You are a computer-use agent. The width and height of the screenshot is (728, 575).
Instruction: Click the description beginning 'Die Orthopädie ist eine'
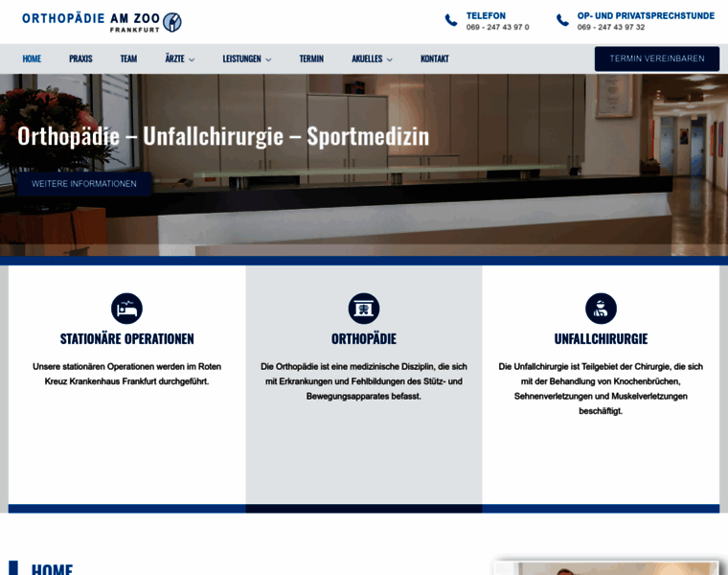tap(364, 381)
